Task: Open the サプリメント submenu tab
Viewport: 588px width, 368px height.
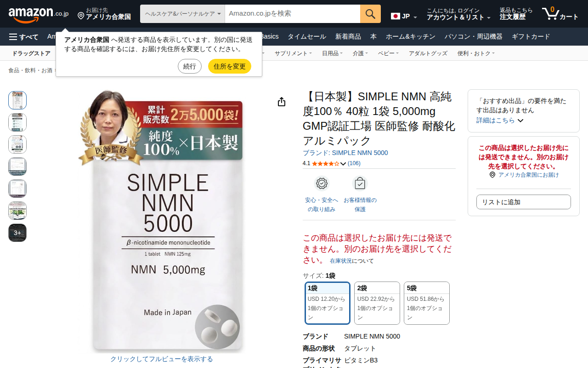Action: tap(293, 53)
